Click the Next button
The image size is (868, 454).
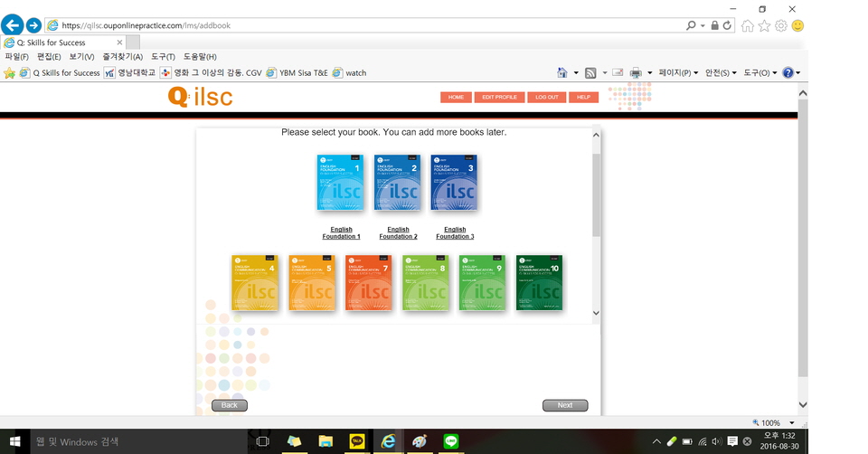(x=565, y=405)
